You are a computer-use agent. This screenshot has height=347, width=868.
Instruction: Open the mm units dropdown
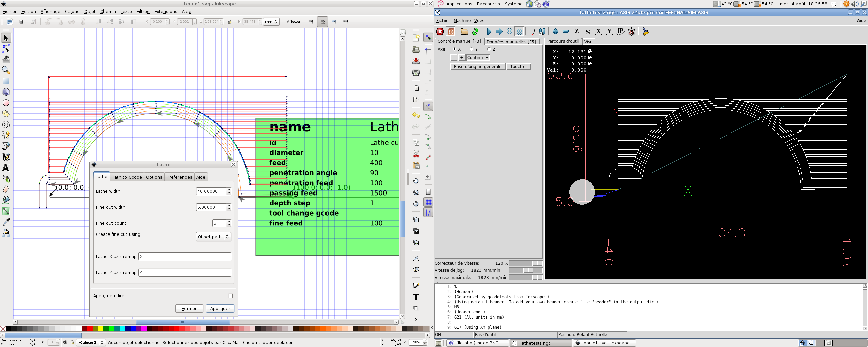[271, 22]
